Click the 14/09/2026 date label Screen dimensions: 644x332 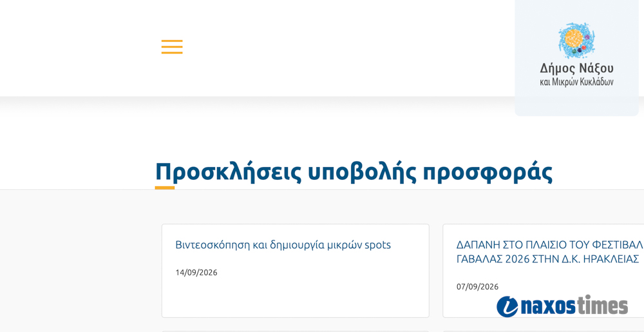click(196, 273)
